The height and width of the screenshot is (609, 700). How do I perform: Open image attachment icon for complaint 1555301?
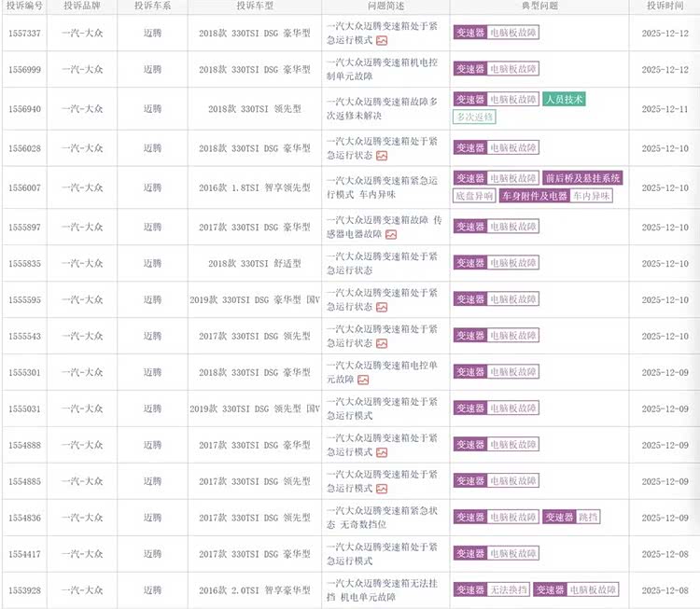(x=363, y=380)
